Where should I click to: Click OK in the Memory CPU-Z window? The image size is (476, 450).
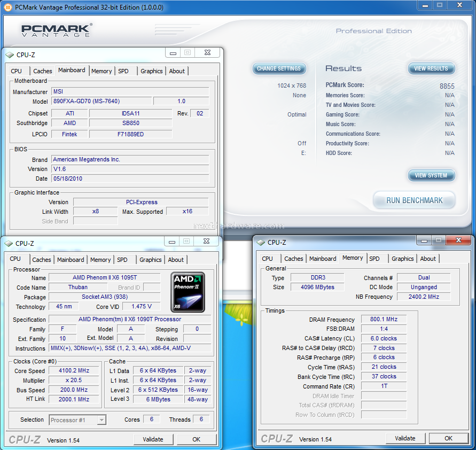(448, 438)
